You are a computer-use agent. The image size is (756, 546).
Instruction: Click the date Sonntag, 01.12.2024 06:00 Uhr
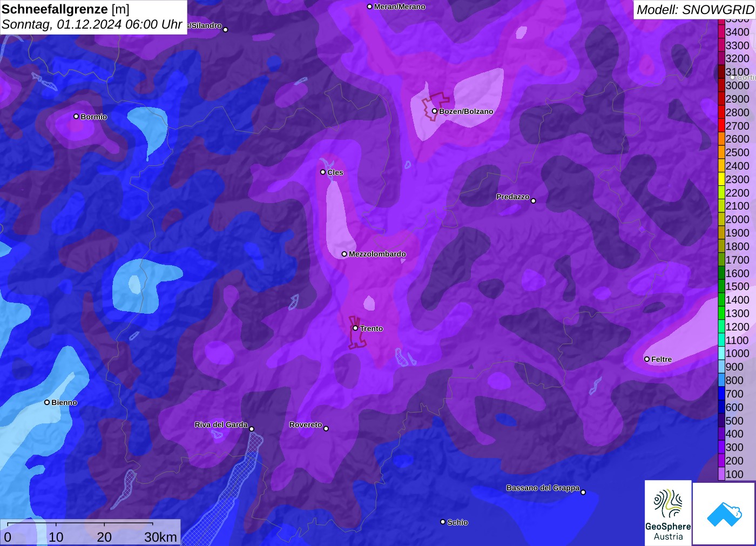(x=92, y=24)
